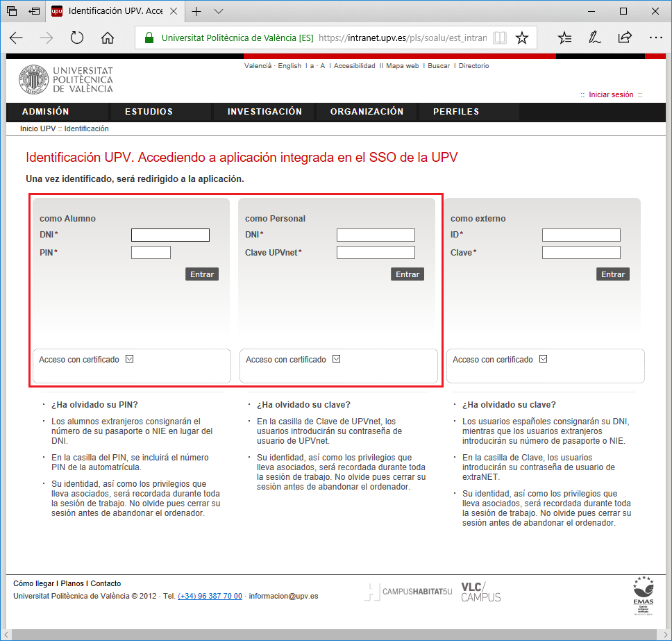Open the INVESTIGACIÓN menu
The height and width of the screenshot is (641, 672).
[x=264, y=112]
